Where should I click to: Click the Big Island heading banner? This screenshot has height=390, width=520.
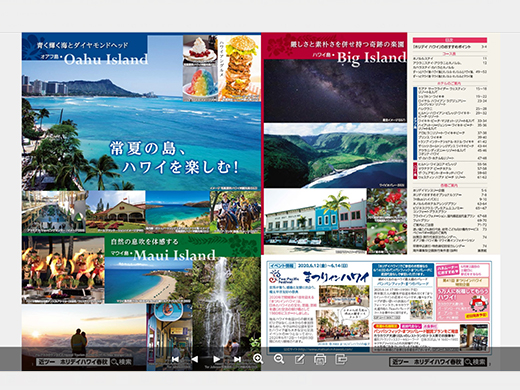point(334,50)
